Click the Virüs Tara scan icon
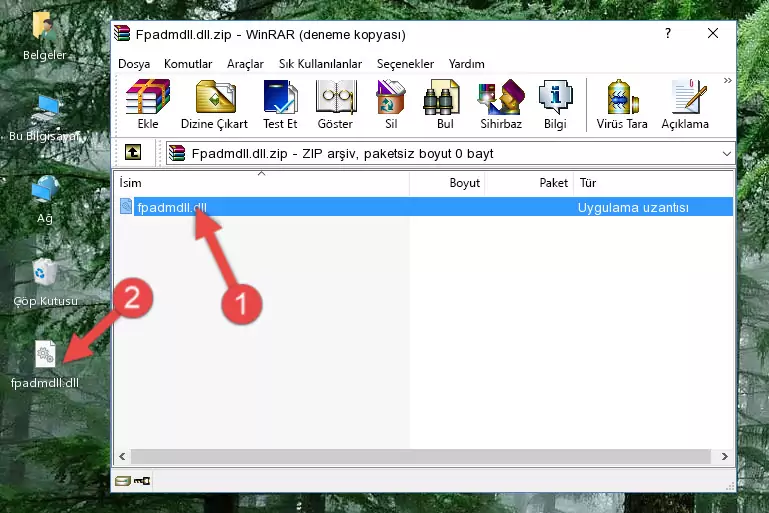This screenshot has width=769, height=513. tap(622, 97)
